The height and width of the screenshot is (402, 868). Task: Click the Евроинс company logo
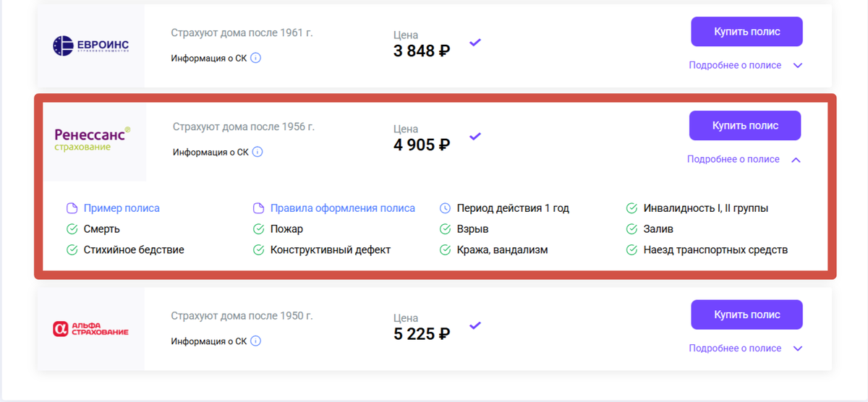point(91,46)
